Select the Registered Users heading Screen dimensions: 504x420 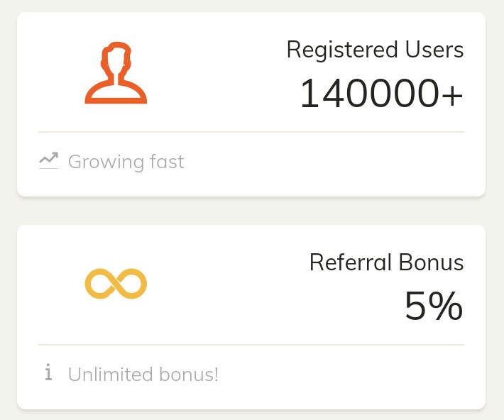point(375,50)
